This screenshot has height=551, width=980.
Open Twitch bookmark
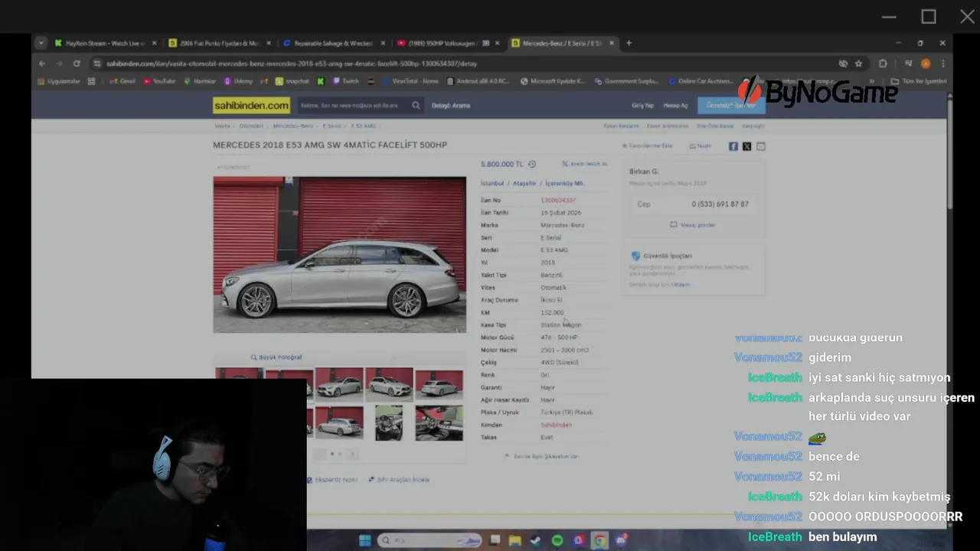345,81
